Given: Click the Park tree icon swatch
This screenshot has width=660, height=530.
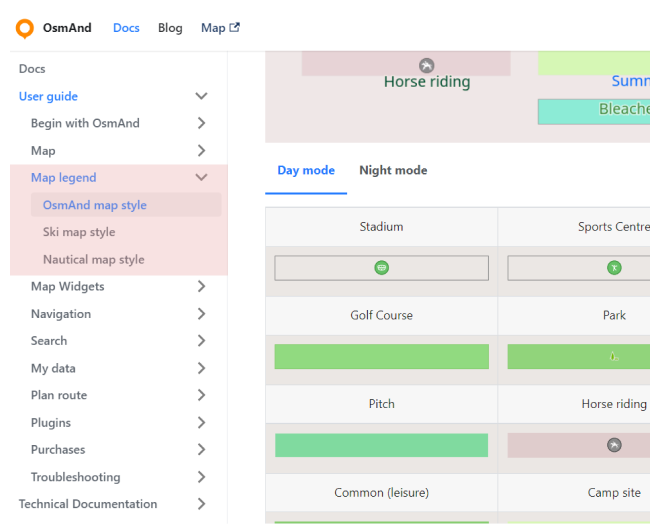Looking at the screenshot, I should coord(614,356).
